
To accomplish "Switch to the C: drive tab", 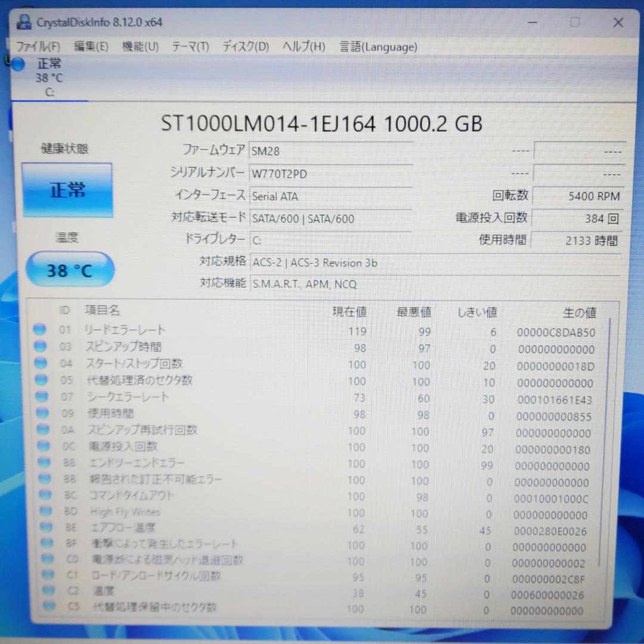I will pos(50,79).
